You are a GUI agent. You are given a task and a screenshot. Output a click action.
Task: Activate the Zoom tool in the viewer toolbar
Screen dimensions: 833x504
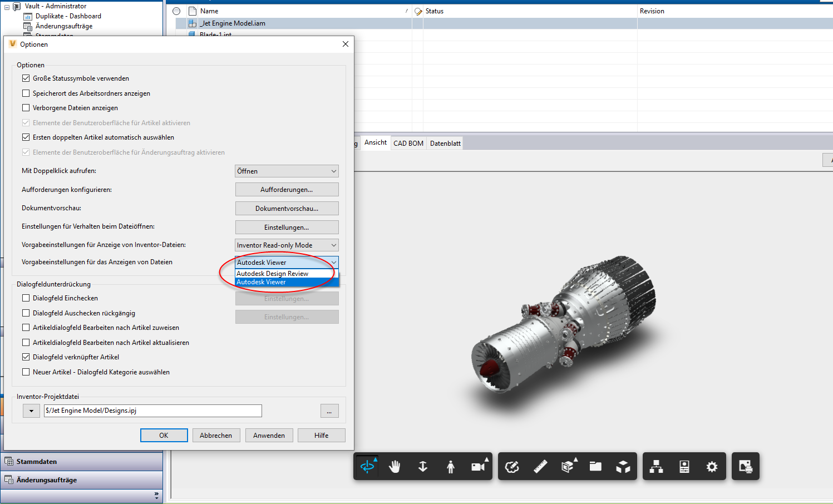coord(423,466)
